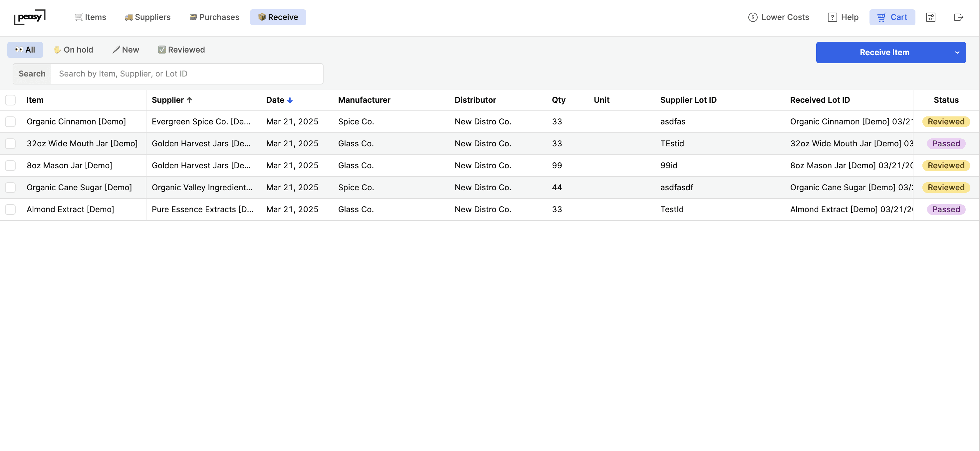Viewport: 980px width, 451px height.
Task: Click the Reviewed badge for Organic Cinnamon
Action: pos(946,122)
